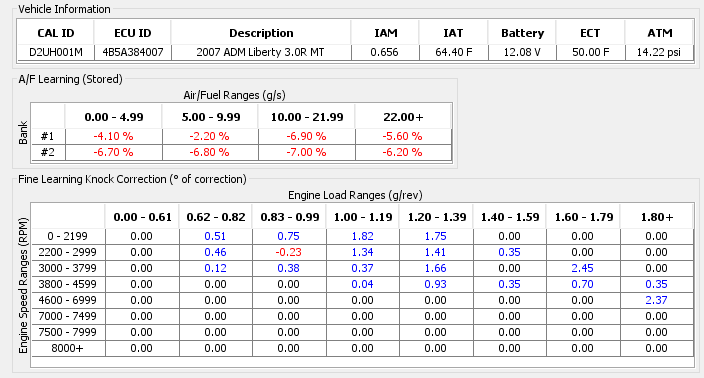Image resolution: width=704 pixels, height=378 pixels.
Task: Select the 3800 - 4599 RPM row label
Action: (x=67, y=284)
